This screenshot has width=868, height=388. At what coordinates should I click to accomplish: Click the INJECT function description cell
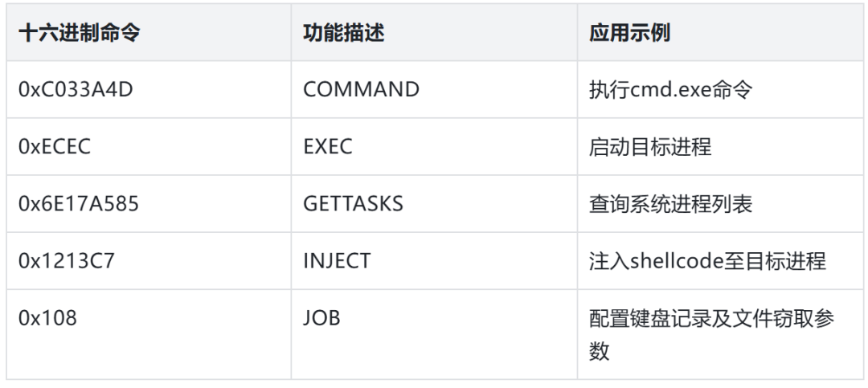coord(337,261)
